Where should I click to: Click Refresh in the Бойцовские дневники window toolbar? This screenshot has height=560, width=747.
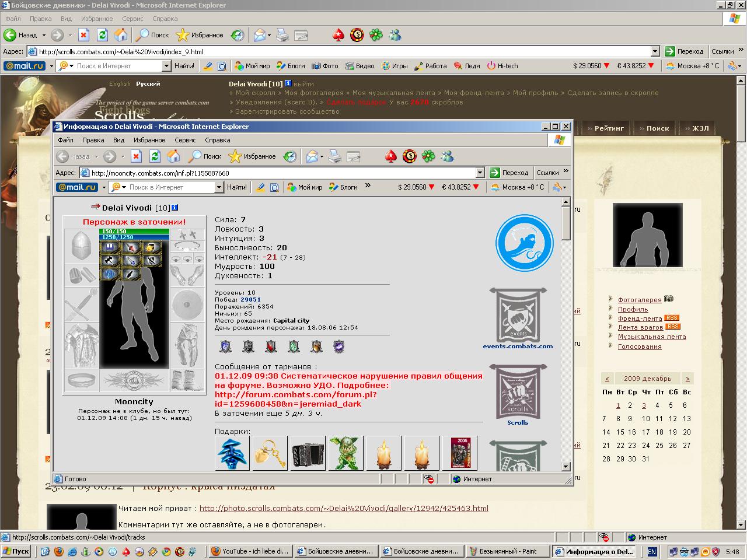pyautogui.click(x=102, y=35)
